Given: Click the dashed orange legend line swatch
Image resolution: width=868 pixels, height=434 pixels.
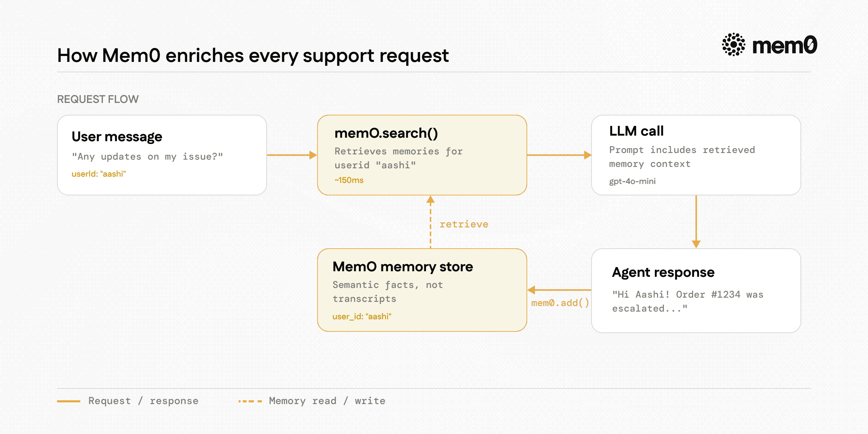Looking at the screenshot, I should pos(250,401).
